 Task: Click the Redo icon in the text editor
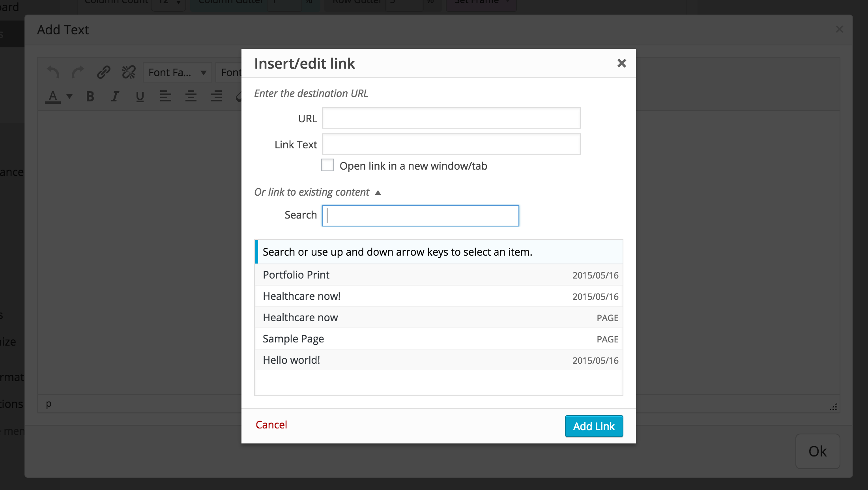78,72
